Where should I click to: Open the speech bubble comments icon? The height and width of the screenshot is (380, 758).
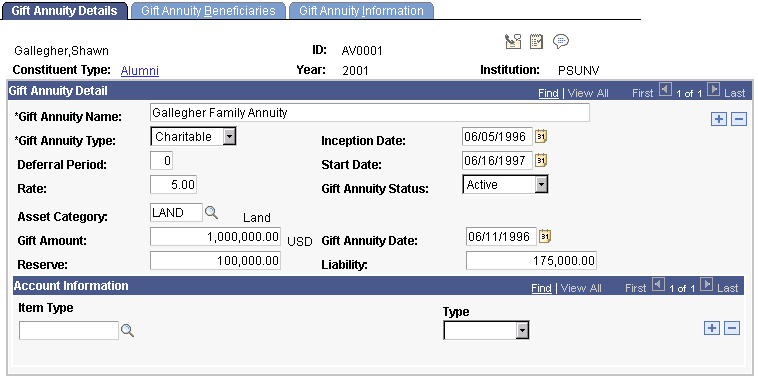coord(561,42)
